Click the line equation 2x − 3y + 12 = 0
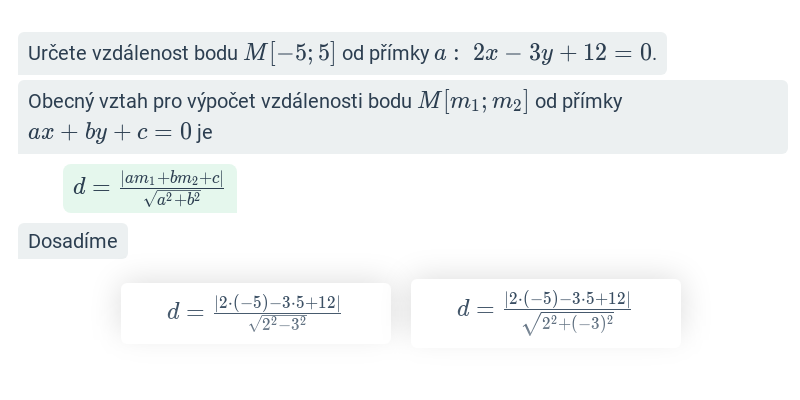Image resolution: width=800 pixels, height=400 pixels. [563, 53]
